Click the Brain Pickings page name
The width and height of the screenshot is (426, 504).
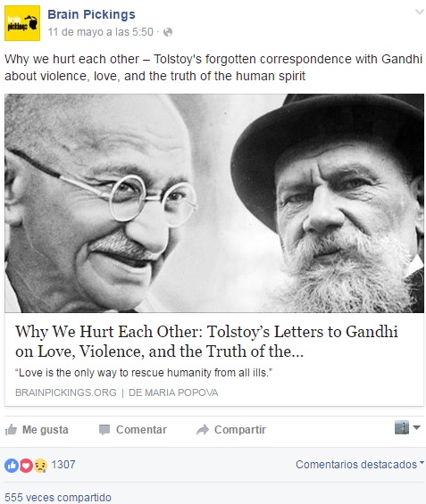[91, 14]
